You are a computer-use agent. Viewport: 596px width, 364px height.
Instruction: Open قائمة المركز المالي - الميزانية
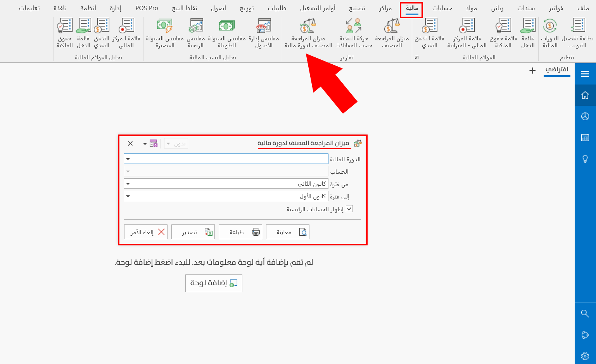pyautogui.click(x=467, y=34)
